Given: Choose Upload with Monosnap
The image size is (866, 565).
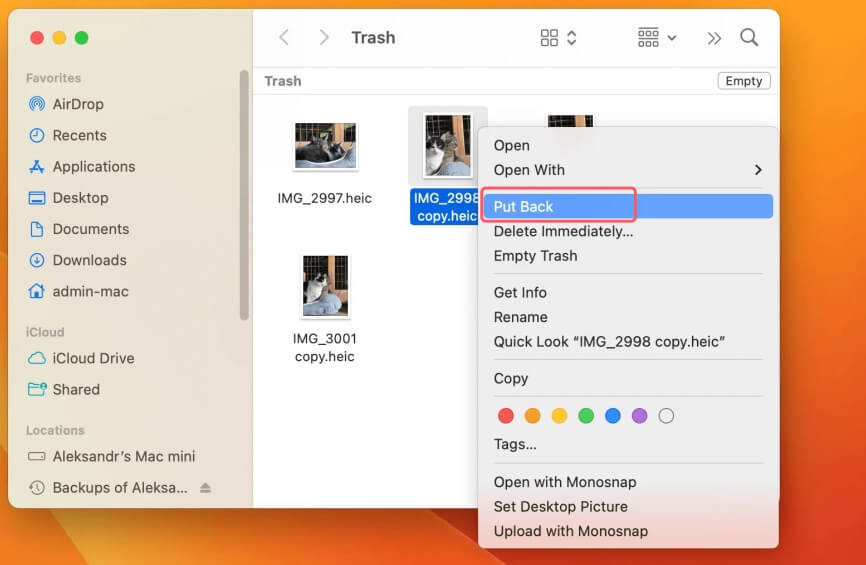Looking at the screenshot, I should click(x=571, y=531).
